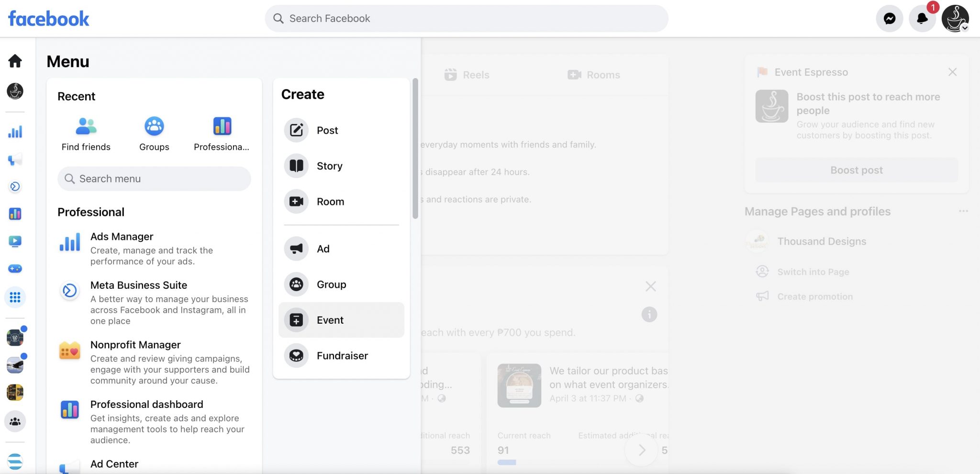
Task: Open the recent Groups shortcut
Action: coord(154,126)
